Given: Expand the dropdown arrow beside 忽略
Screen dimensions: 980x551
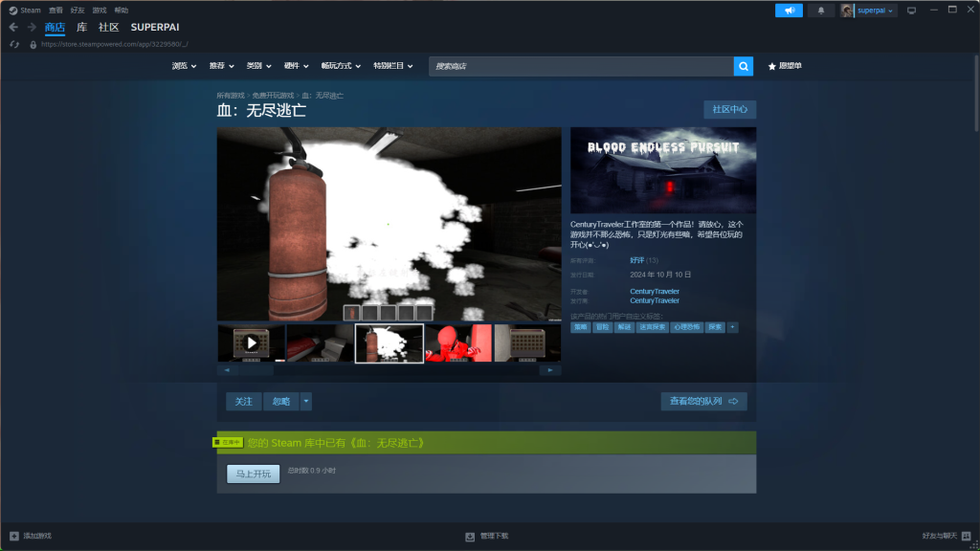Looking at the screenshot, I should pyautogui.click(x=306, y=402).
